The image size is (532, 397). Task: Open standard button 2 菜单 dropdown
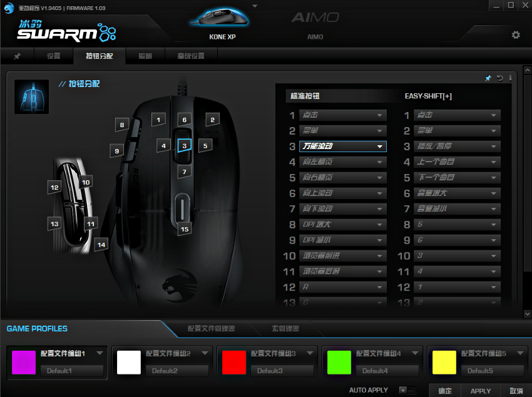coord(343,131)
